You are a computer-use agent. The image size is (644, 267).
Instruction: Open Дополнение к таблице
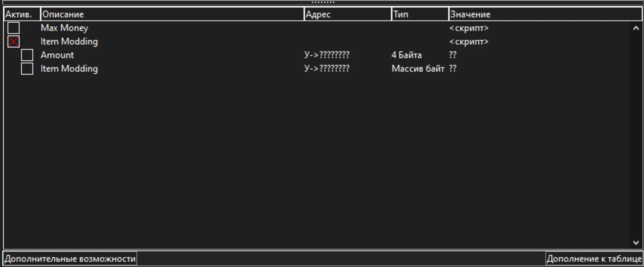click(x=594, y=259)
